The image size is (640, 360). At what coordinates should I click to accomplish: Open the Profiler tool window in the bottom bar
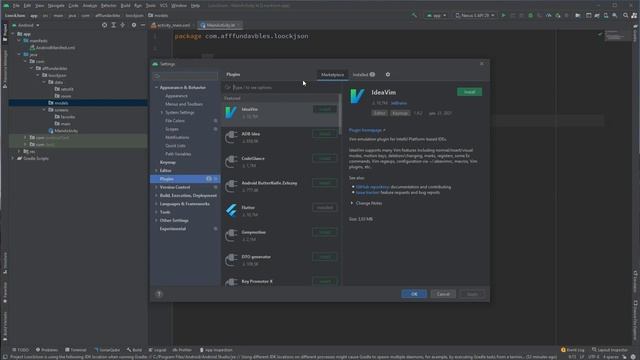[x=182, y=350]
